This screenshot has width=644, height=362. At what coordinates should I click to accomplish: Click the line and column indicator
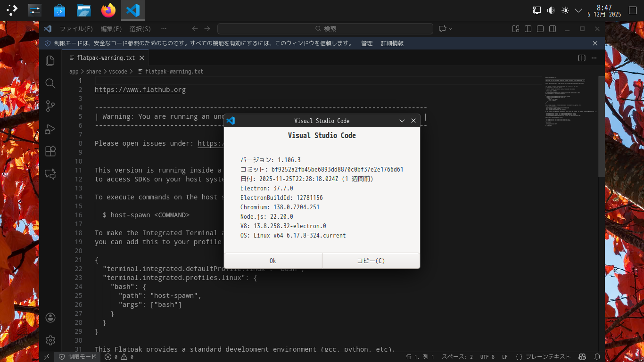coord(420,357)
